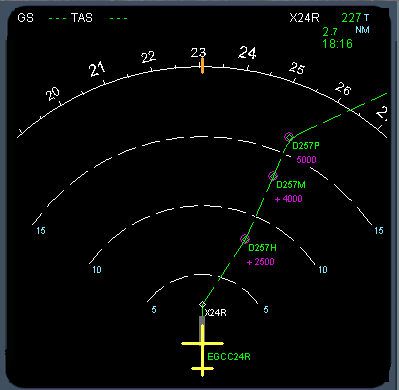The height and width of the screenshot is (390, 399).
Task: Click the GS groundspeed readout label
Action: (x=25, y=17)
